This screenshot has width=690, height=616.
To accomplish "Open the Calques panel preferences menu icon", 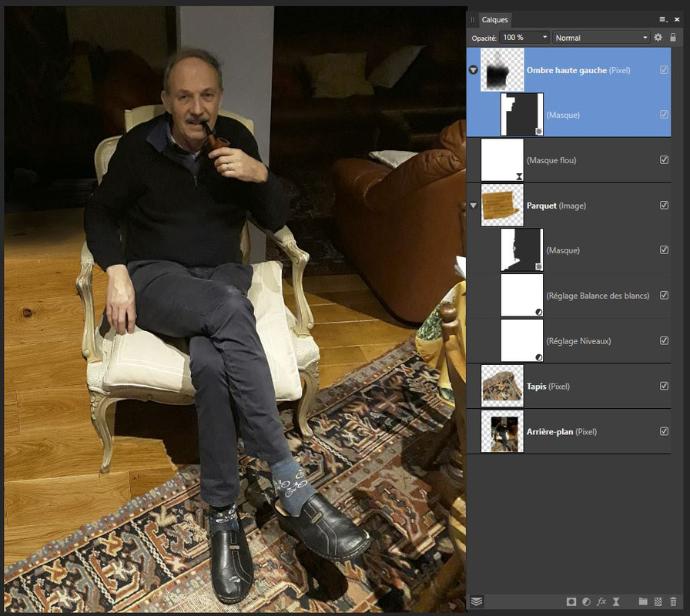I will point(663,19).
